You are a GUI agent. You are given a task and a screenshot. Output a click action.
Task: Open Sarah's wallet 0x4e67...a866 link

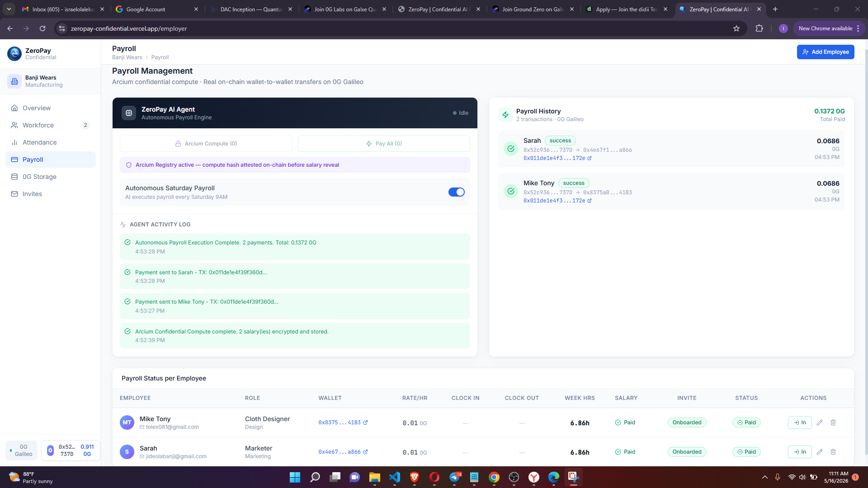pyautogui.click(x=343, y=452)
